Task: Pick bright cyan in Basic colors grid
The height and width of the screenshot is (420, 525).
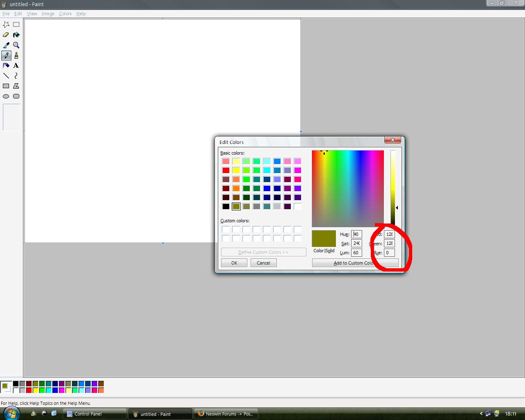Action: point(267,170)
